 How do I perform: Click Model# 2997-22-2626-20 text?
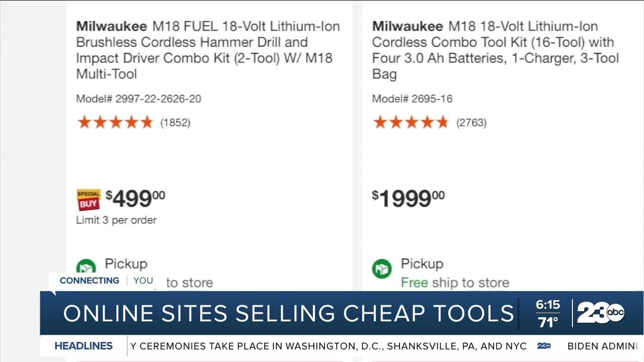(x=138, y=99)
